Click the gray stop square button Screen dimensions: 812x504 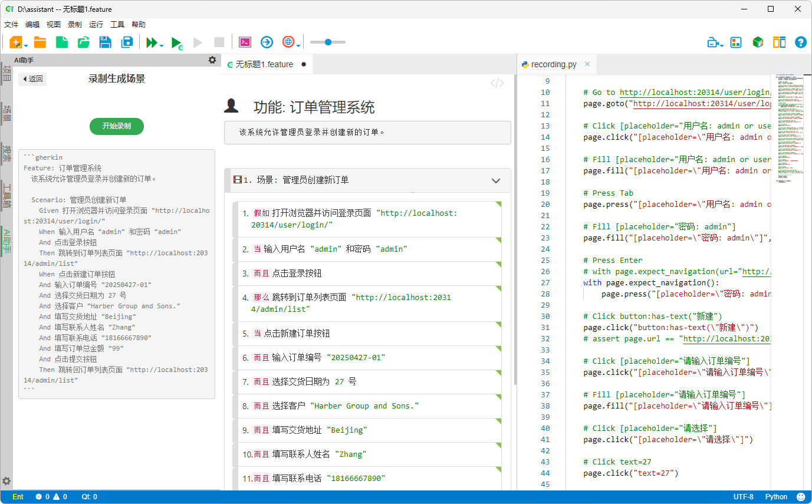click(x=219, y=42)
